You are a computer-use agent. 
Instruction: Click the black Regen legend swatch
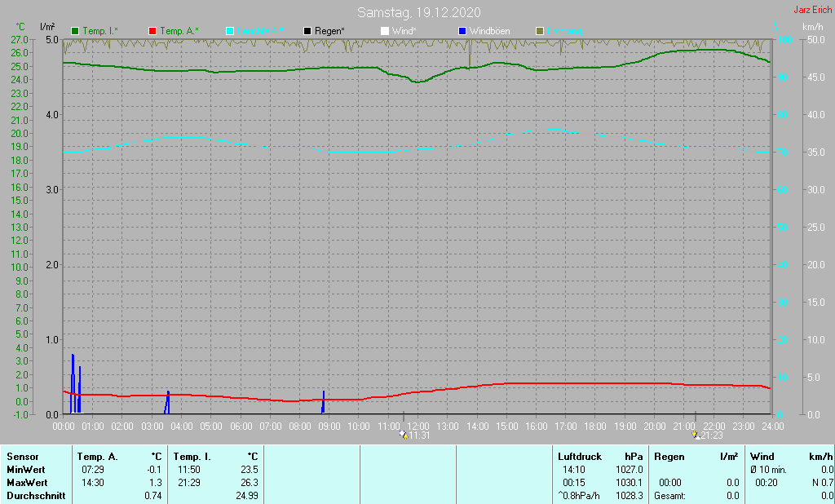[x=307, y=32]
